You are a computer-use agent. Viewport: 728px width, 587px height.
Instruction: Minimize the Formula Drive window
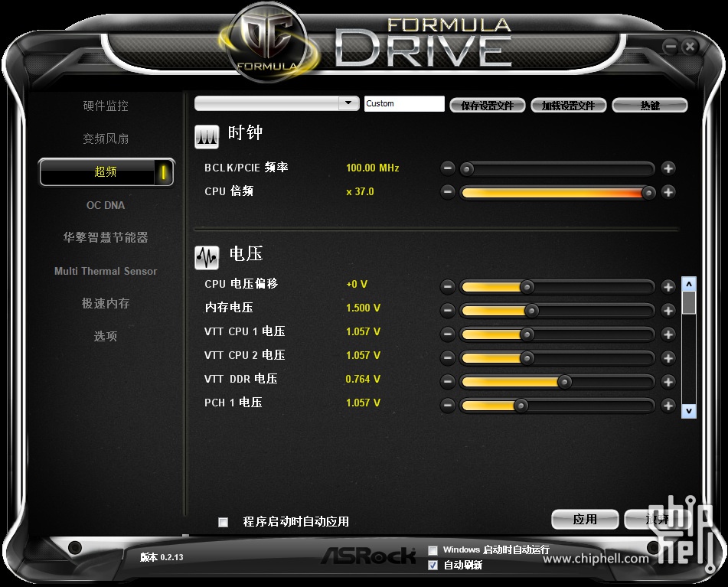(671, 47)
